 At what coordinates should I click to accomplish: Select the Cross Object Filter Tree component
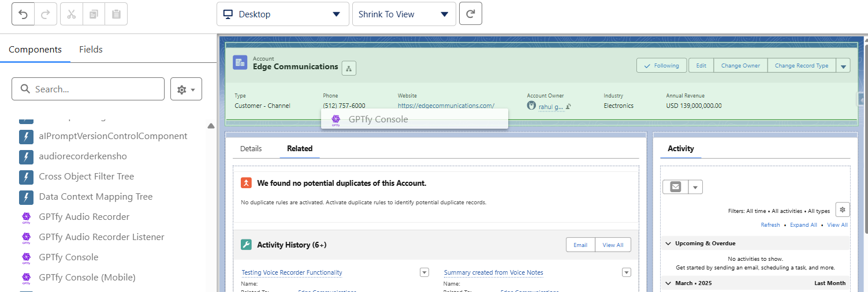[x=86, y=177]
